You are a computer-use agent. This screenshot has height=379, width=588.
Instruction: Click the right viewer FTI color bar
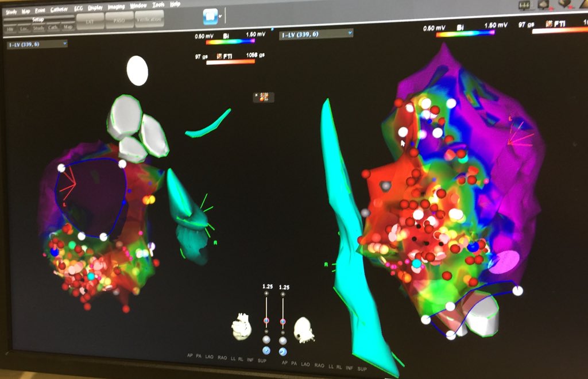560,31
